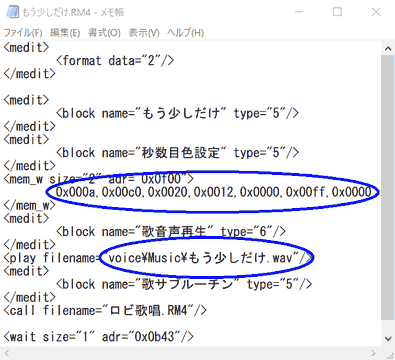Click the call filename="ロビ歌唱.RM4" line
The image size is (395, 360).
point(105,311)
